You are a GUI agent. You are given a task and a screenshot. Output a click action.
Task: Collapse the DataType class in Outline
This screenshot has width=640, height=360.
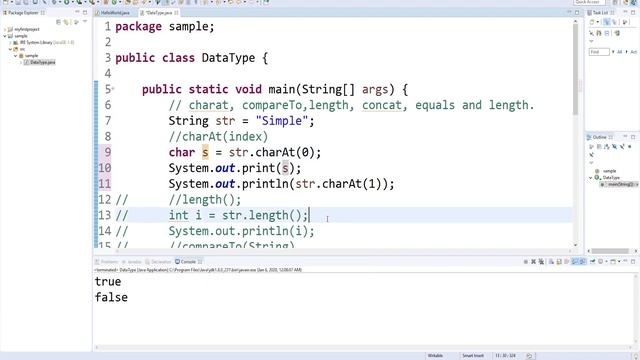pyautogui.click(x=591, y=178)
